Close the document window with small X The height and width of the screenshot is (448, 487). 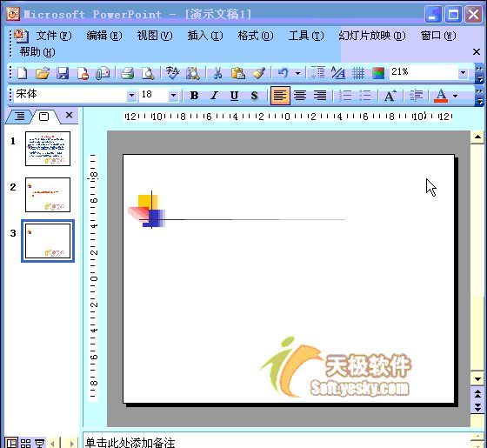click(477, 52)
